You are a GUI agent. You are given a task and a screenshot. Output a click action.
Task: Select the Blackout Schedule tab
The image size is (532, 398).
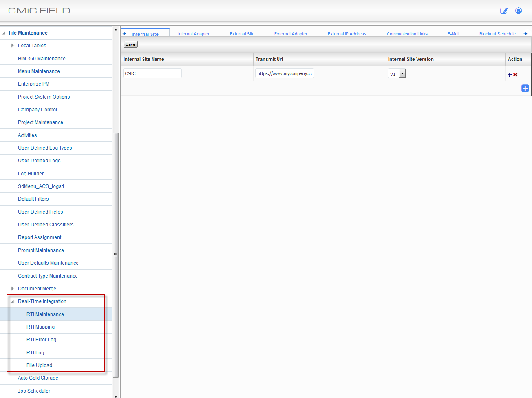[497, 34]
